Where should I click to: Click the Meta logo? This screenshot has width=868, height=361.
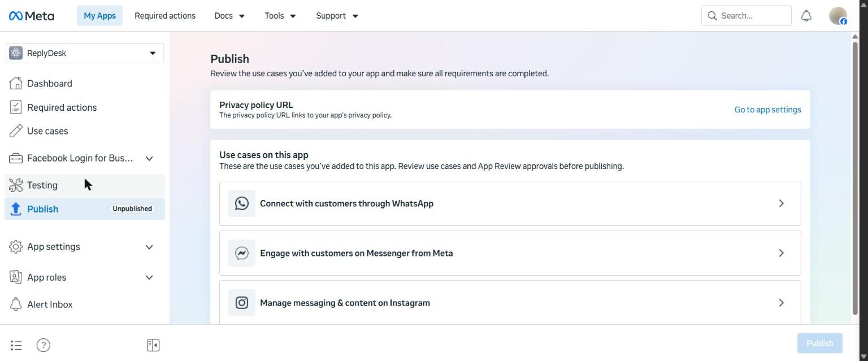click(x=32, y=16)
